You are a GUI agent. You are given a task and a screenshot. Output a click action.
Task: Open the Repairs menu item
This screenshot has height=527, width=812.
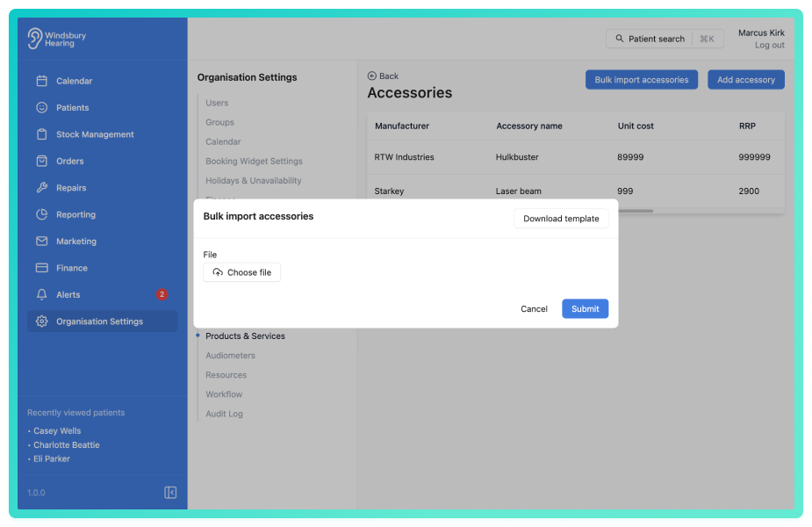(x=102, y=188)
